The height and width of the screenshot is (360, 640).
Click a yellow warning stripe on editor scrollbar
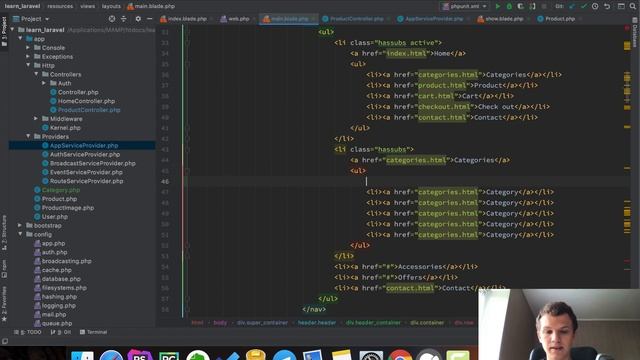[x=627, y=46]
